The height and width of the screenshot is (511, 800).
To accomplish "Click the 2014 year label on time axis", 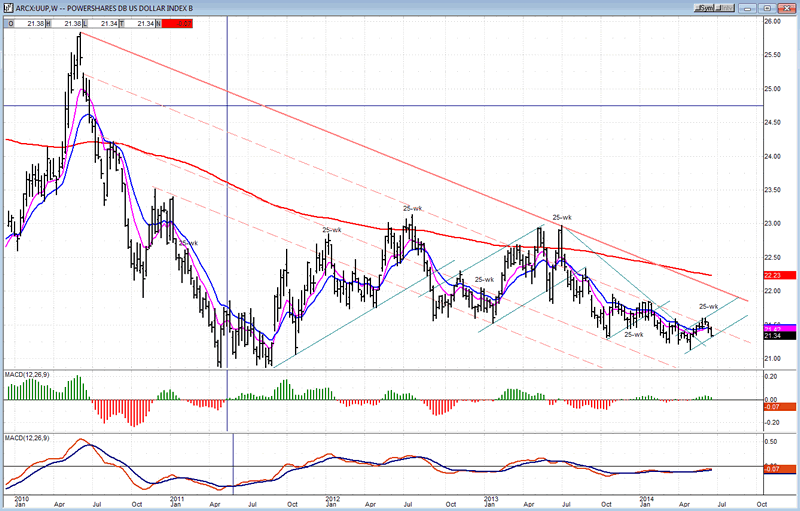I will click(642, 495).
